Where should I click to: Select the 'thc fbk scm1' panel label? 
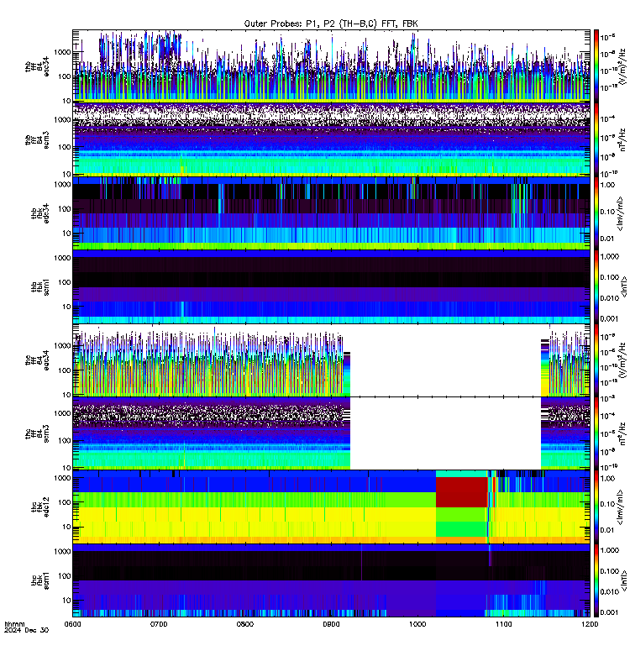point(40,580)
